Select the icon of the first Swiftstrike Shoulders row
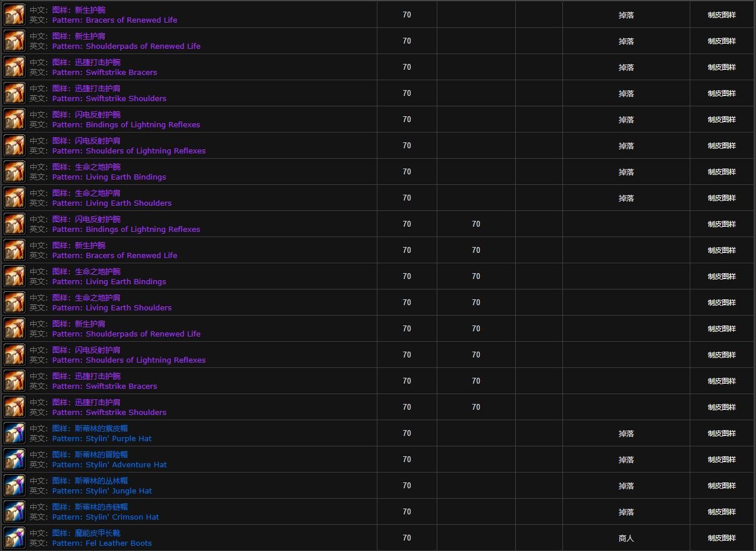Screen dimensions: 756x551 pos(15,94)
